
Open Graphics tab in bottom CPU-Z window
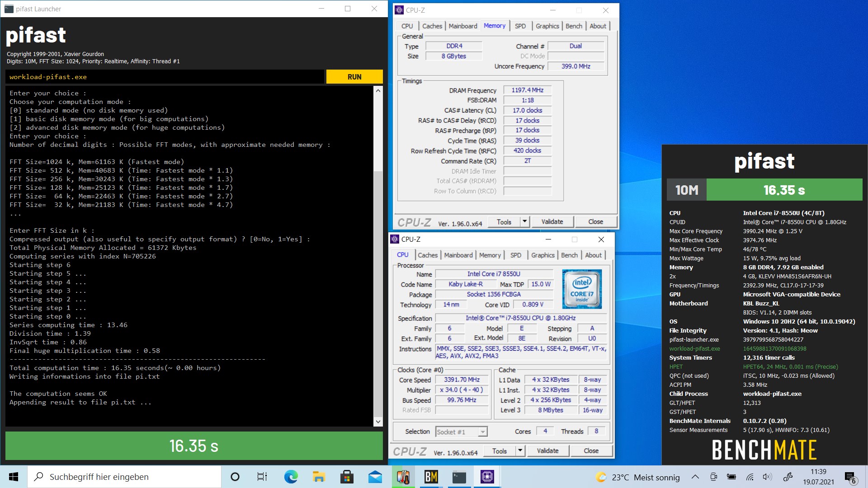542,255
